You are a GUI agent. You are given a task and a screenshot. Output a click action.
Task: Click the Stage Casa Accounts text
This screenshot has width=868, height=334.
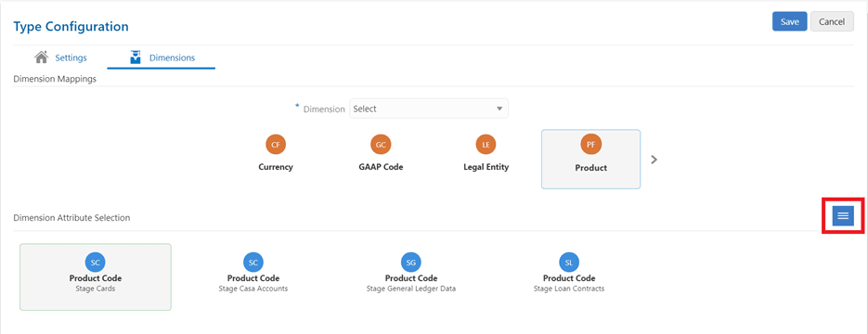(x=253, y=289)
